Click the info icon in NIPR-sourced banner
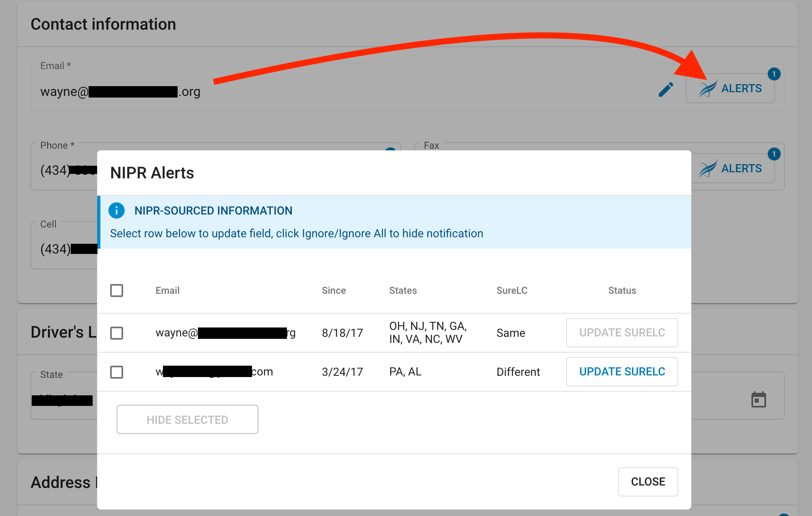812x516 pixels. [x=116, y=210]
